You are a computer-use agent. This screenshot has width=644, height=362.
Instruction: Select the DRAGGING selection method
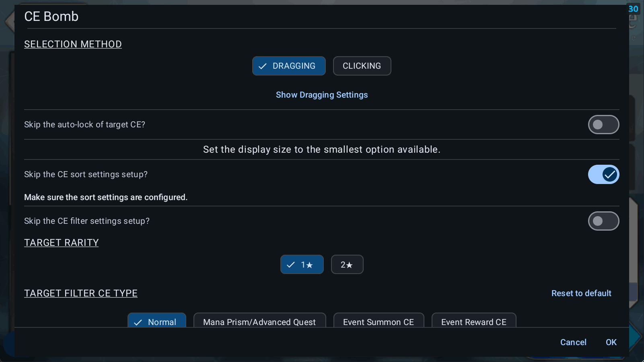pos(289,66)
